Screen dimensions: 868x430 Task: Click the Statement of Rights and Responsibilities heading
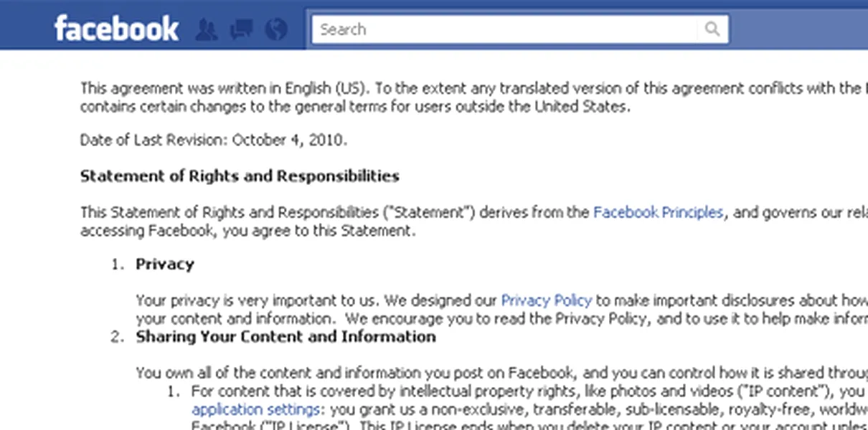240,176
